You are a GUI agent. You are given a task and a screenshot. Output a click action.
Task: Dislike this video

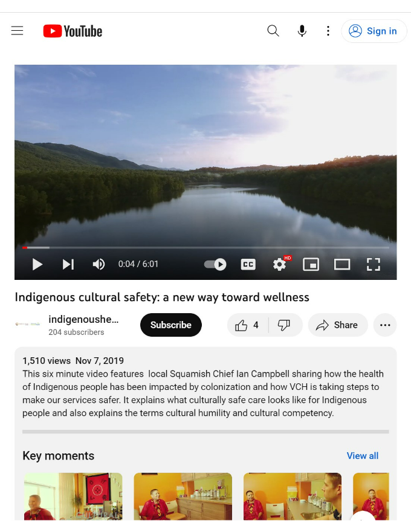coord(284,325)
